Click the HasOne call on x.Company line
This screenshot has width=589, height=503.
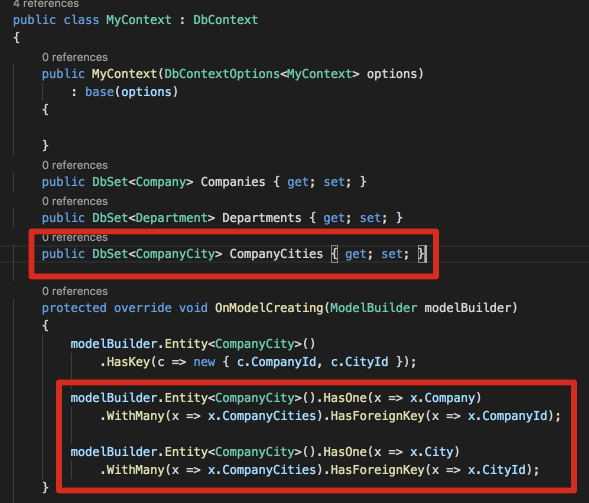[x=345, y=398]
